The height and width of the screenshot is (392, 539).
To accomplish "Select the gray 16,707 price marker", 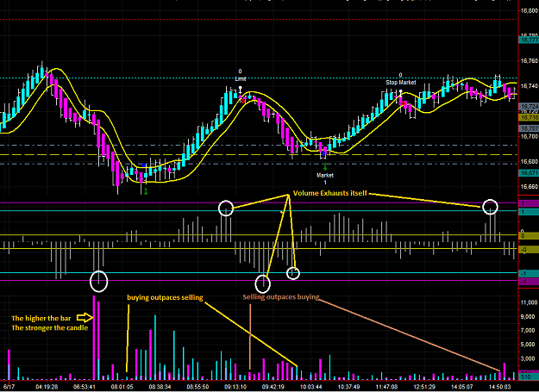I will click(529, 128).
